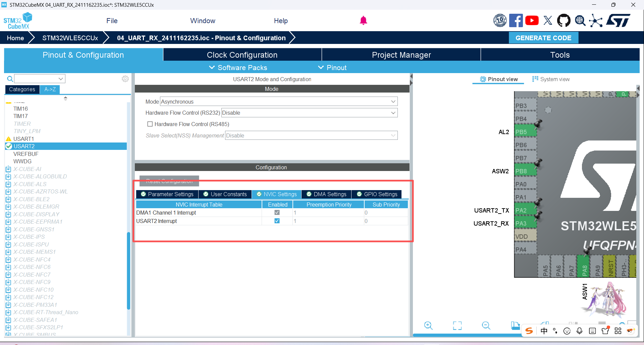This screenshot has width=644, height=345.
Task: Open the X (Twitter) link icon
Action: tap(548, 20)
